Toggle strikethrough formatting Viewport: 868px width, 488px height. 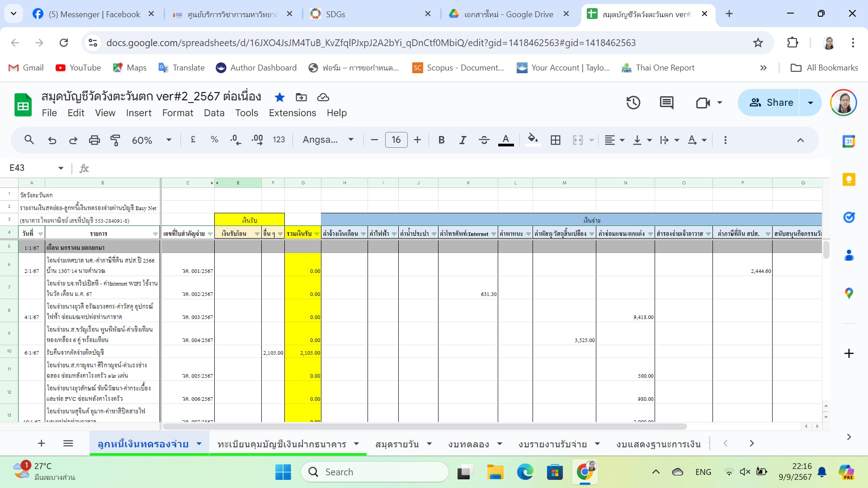(484, 140)
